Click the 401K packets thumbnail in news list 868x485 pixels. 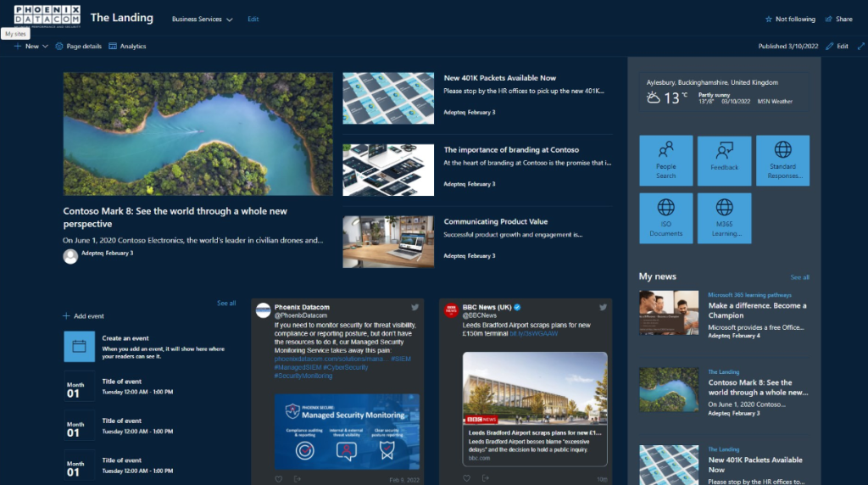[388, 98]
